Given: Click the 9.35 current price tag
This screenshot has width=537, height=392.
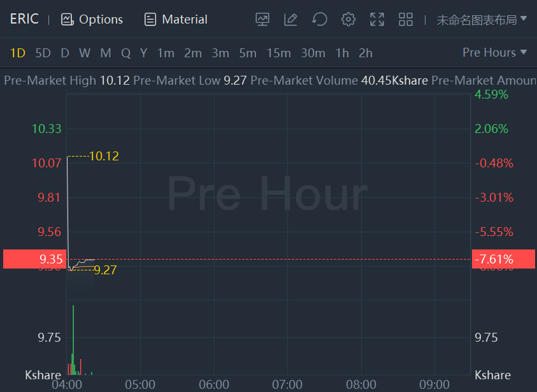Looking at the screenshot, I should [34, 259].
